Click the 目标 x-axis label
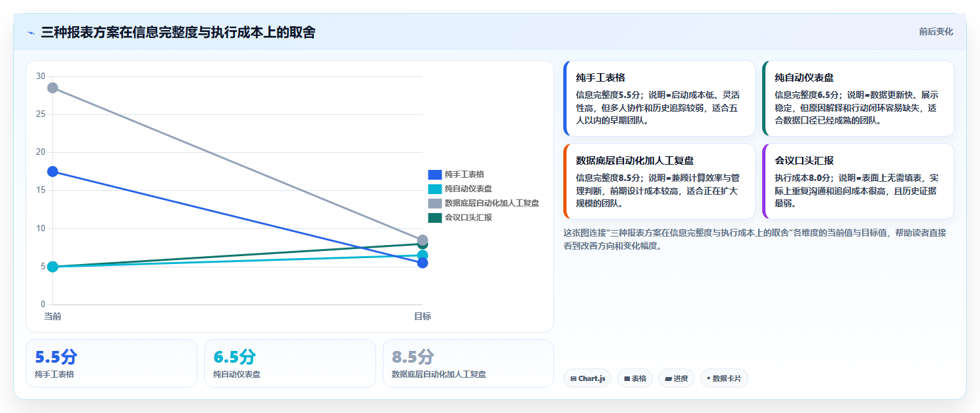Screen dimensions: 980x413 tap(423, 316)
